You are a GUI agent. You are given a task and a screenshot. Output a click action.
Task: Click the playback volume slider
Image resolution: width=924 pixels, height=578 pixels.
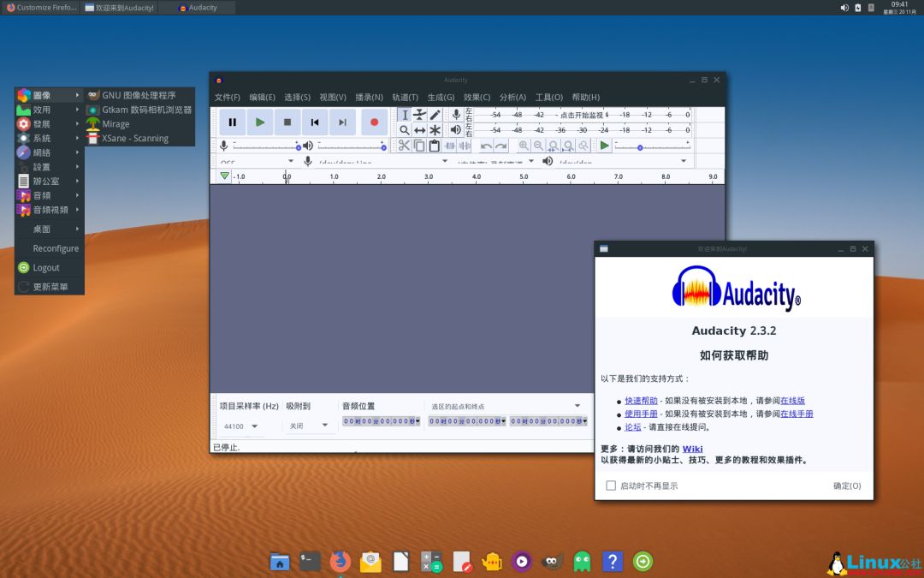[x=351, y=146]
